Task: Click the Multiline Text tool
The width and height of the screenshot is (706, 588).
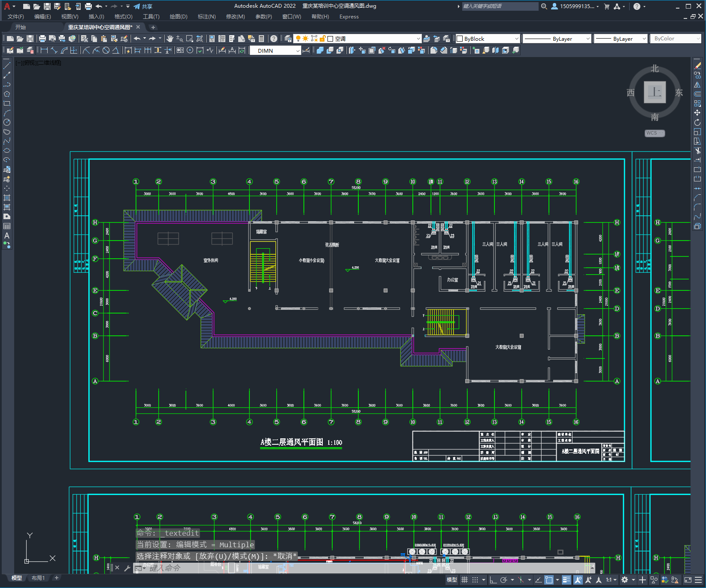Action: pos(7,235)
